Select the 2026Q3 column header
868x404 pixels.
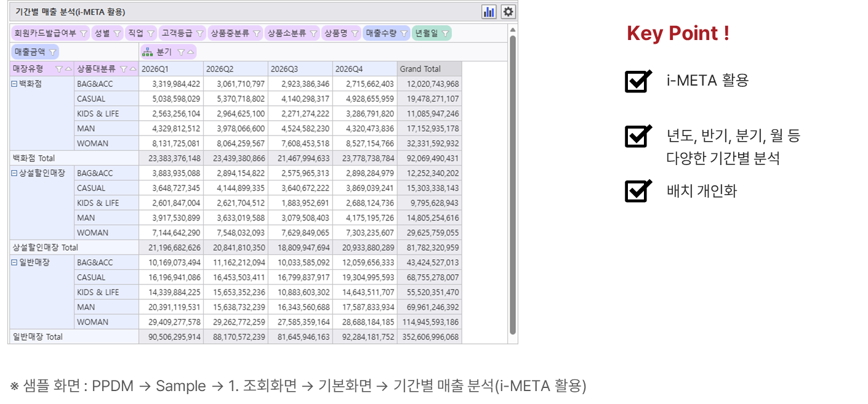300,69
